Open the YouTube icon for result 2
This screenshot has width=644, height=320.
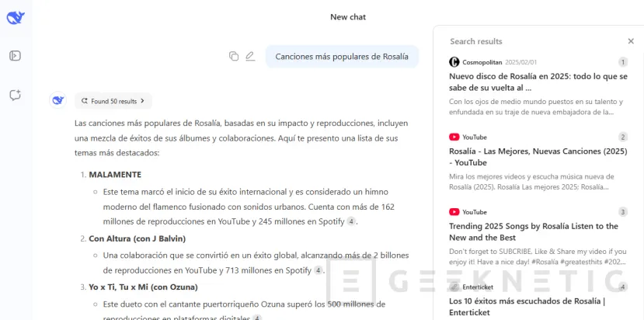[454, 137]
